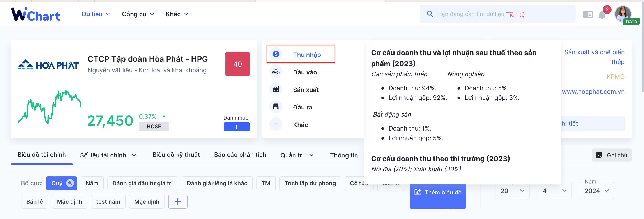Screen dimensions: 644x219
Task: Select the Đánh giá đầu tư giá trị layout
Action: pos(143,183)
